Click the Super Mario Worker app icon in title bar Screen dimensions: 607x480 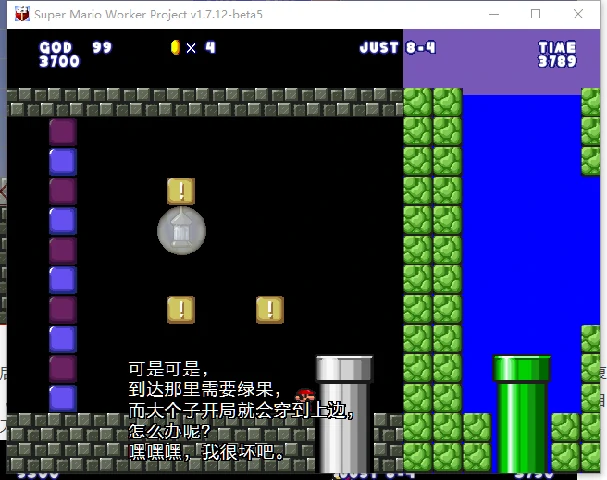22,14
